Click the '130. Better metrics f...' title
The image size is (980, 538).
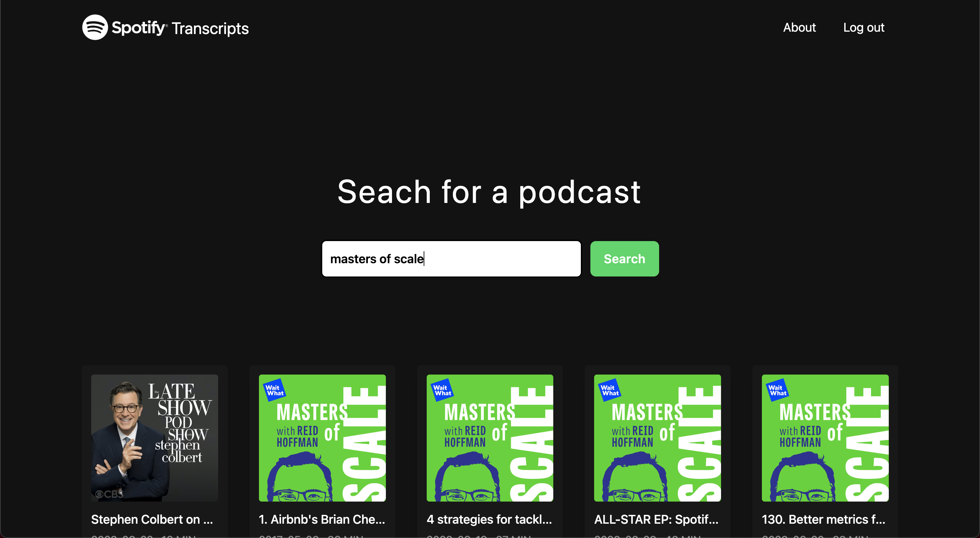[x=823, y=519]
